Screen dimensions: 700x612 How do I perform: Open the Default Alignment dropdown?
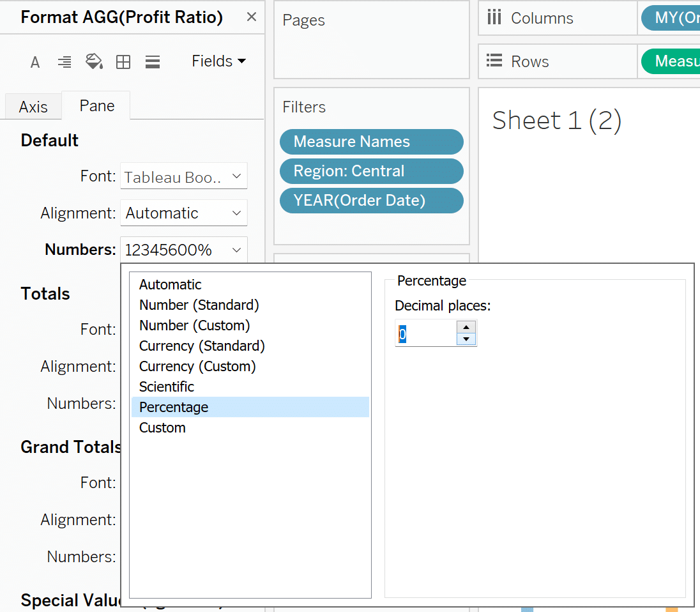[x=183, y=213]
